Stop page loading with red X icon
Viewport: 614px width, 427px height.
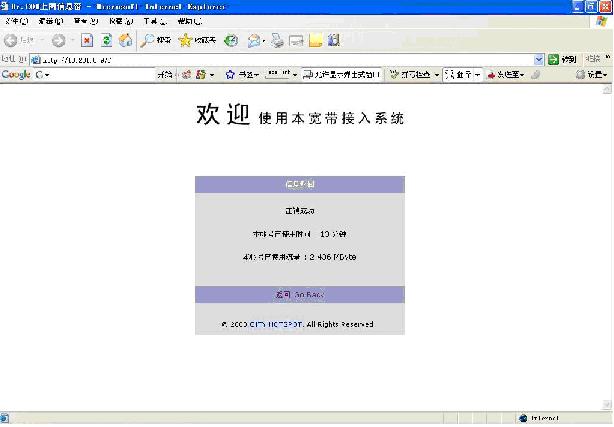[x=87, y=41]
